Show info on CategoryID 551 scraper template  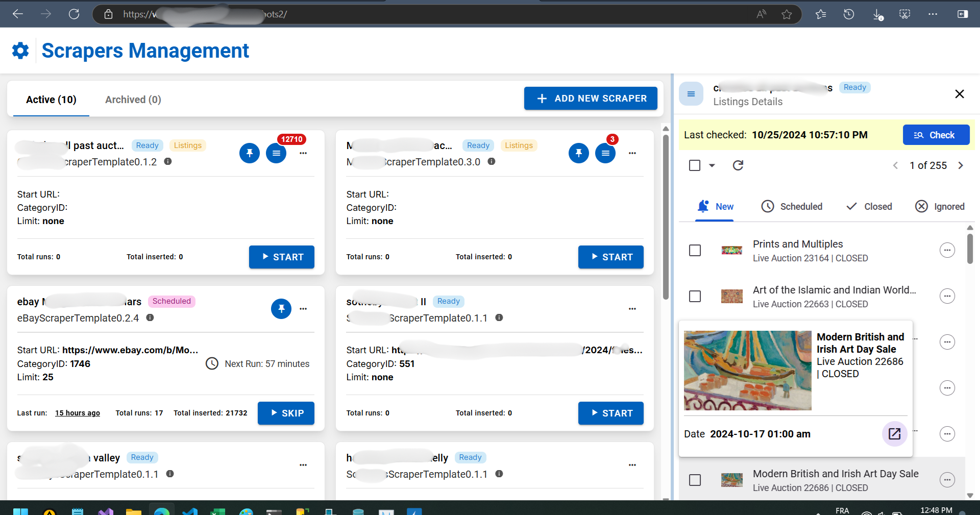[499, 317]
